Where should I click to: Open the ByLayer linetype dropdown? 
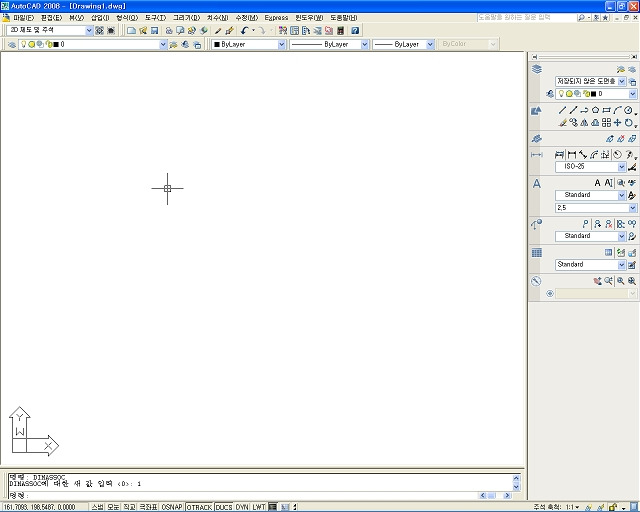(x=364, y=45)
